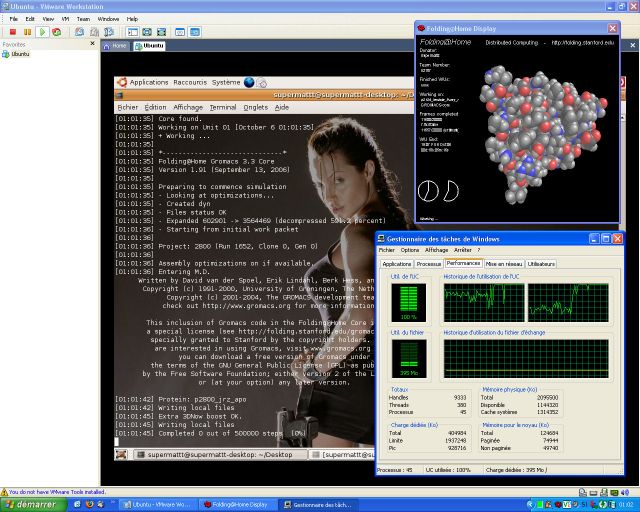
Task: Click the system clock showing 01:02
Action: 628,505
